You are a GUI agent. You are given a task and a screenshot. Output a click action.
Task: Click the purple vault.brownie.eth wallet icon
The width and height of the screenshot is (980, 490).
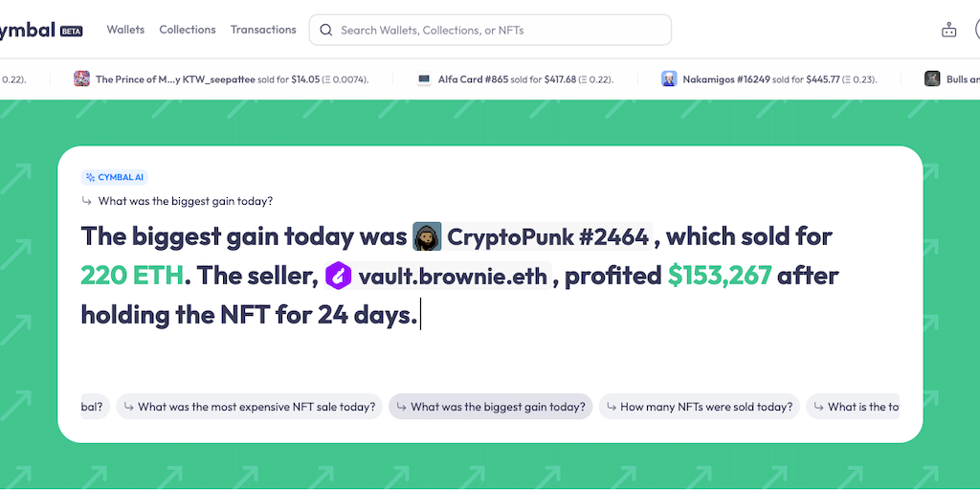(339, 277)
